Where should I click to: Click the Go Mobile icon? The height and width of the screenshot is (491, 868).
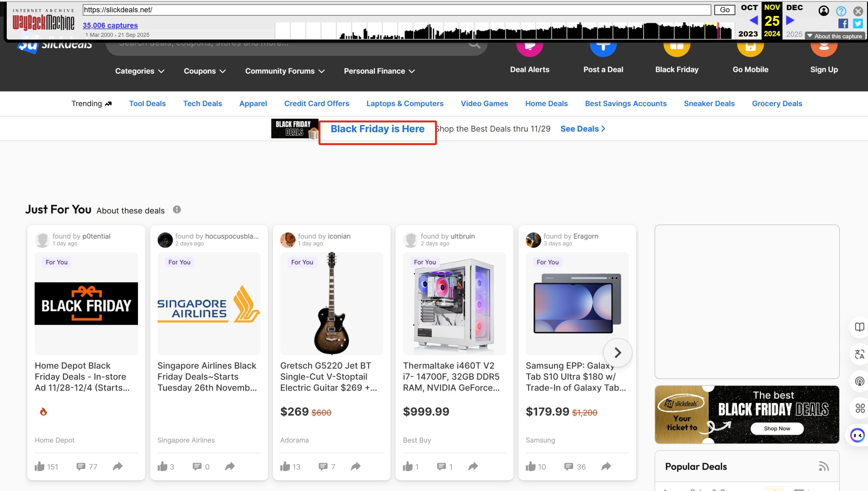coord(750,48)
